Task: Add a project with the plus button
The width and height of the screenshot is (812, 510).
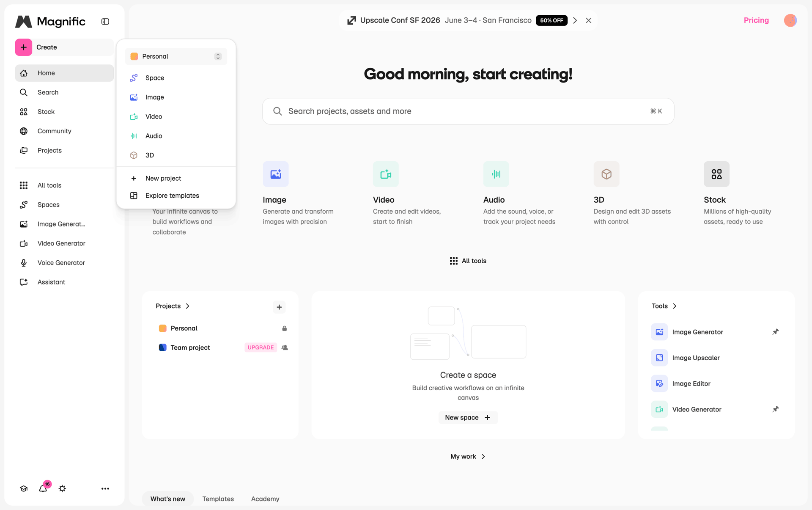Action: tap(279, 307)
